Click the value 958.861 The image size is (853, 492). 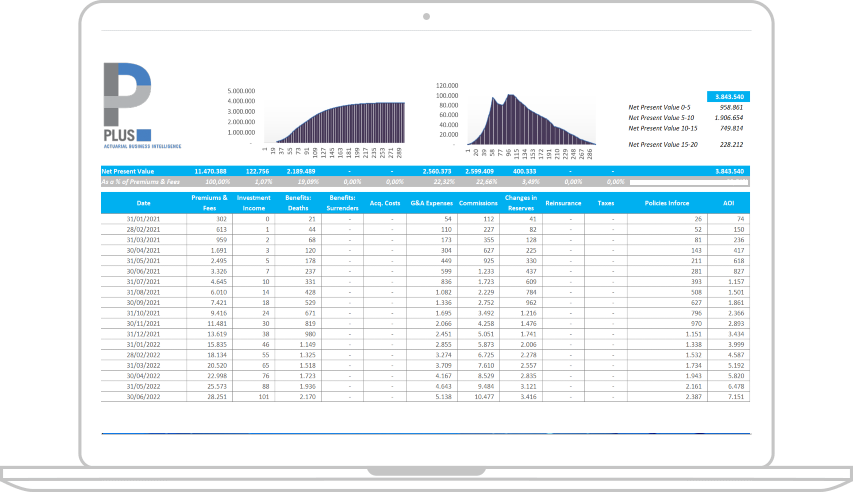731,108
